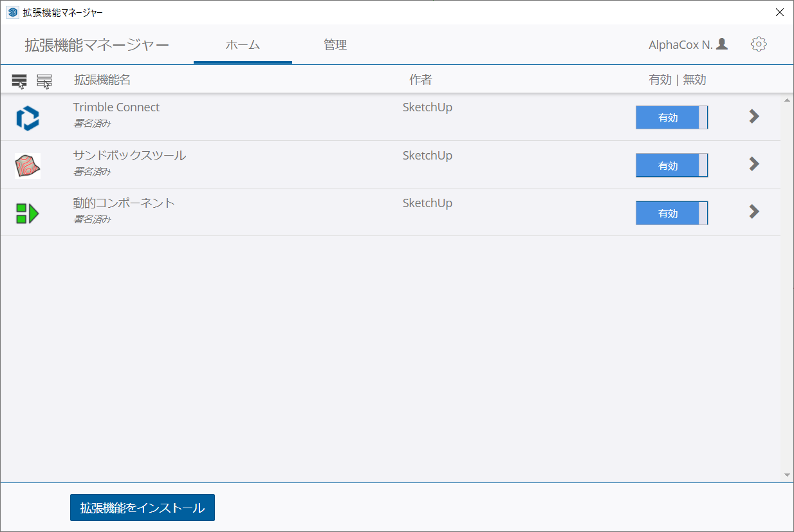The height and width of the screenshot is (532, 794).
Task: Expand サンドボックスツール details arrow
Action: [754, 164]
